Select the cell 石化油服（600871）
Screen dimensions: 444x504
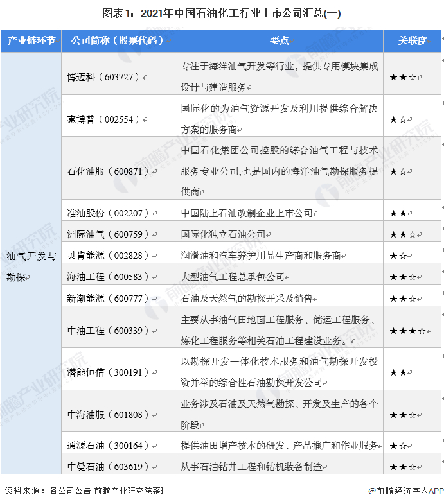tap(118, 168)
